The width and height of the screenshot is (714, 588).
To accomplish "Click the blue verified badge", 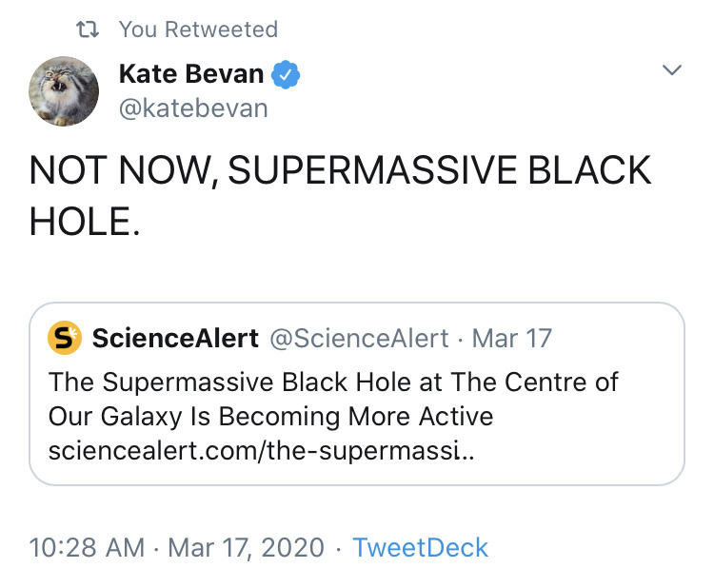I will tap(286, 74).
